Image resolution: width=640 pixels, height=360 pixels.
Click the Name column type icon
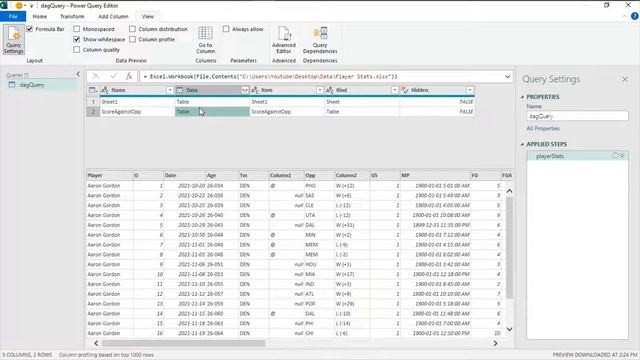tap(105, 90)
